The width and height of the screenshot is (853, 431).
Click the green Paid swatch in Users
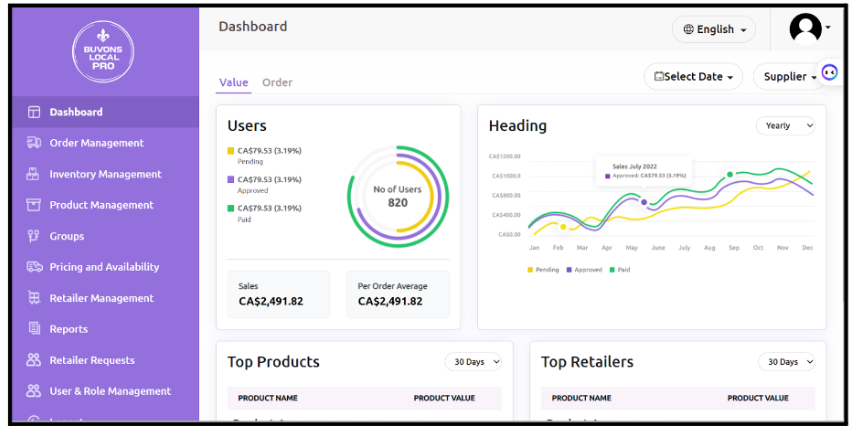(231, 208)
